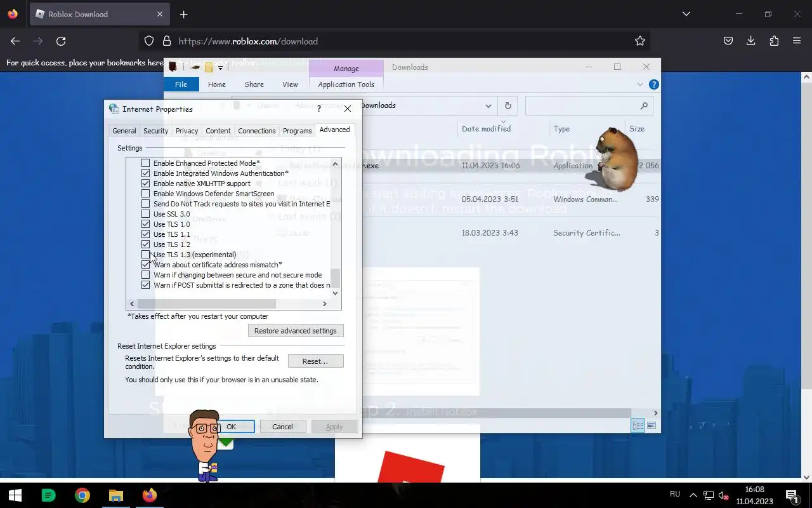
Task: Click the Manage contextual tab
Action: click(346, 69)
